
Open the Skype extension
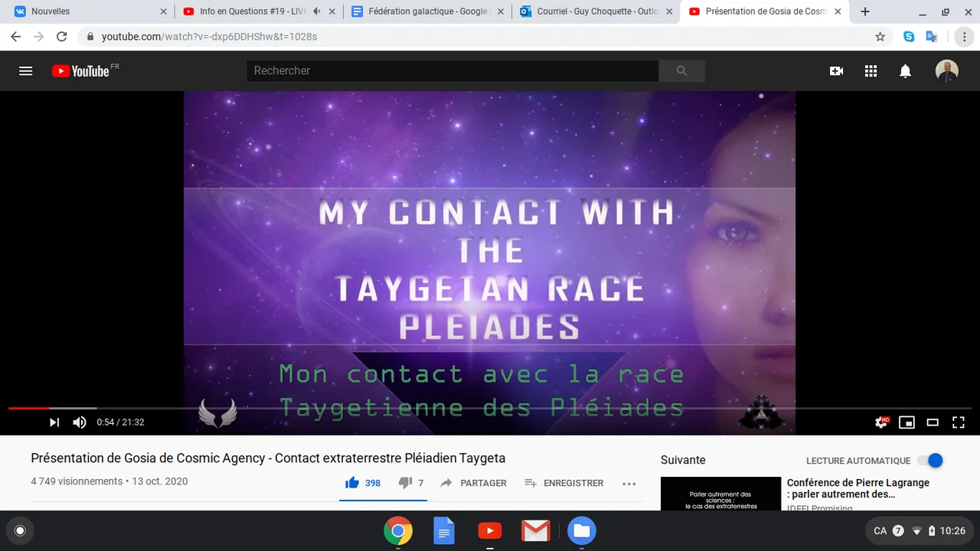point(909,37)
